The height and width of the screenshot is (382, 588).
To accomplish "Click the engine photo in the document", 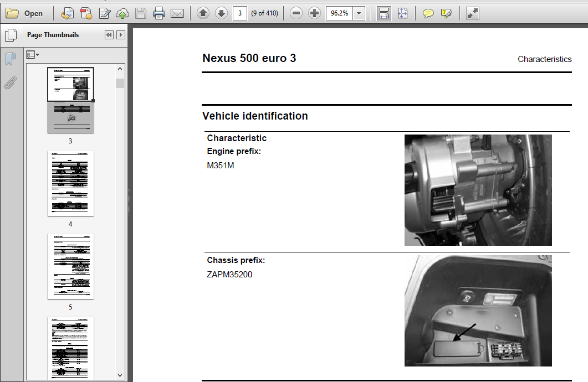I will [x=478, y=190].
